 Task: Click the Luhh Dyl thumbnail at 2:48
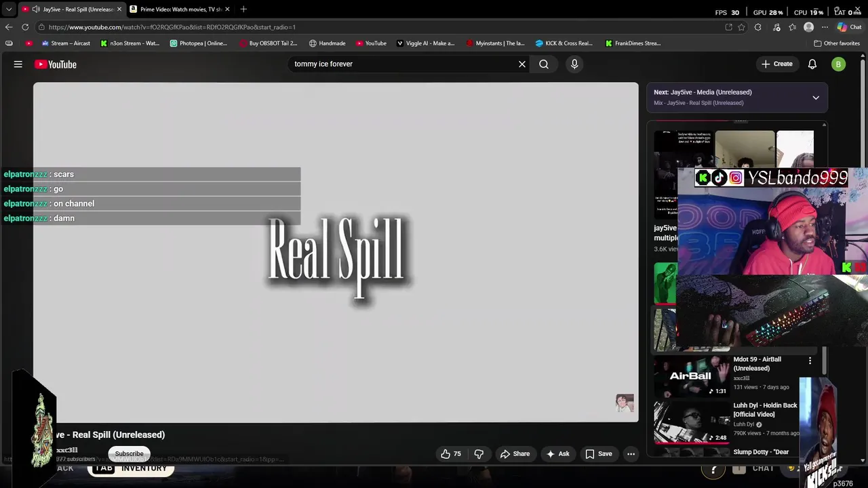click(x=692, y=422)
